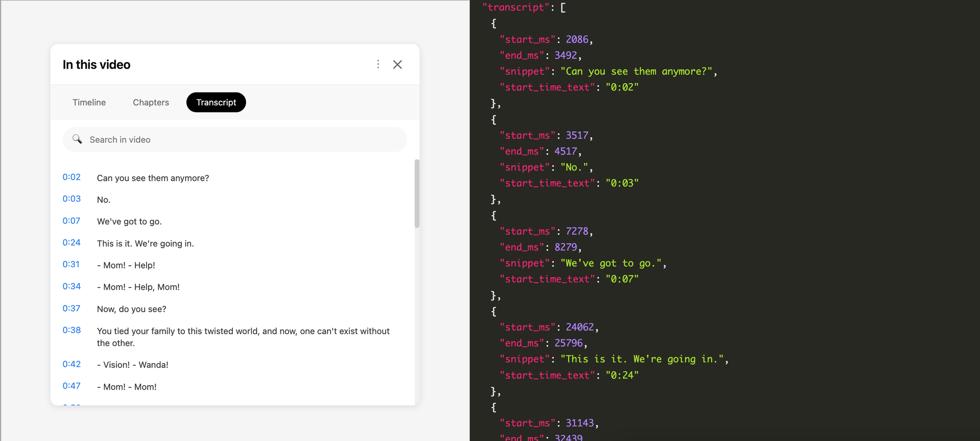The image size is (980, 441).
Task: Select the Transcript tab
Action: point(216,102)
